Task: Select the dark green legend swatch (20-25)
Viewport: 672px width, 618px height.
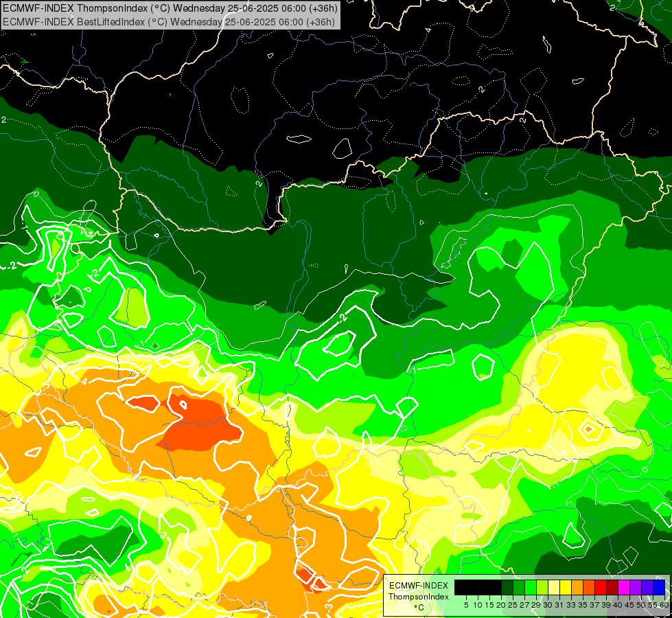Action: [x=507, y=587]
